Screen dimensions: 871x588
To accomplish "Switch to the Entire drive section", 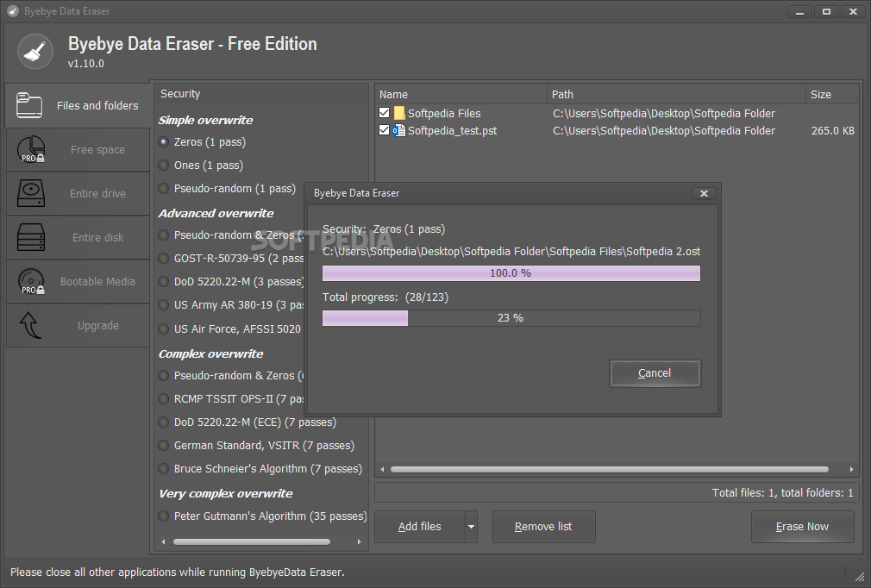I will tap(78, 193).
